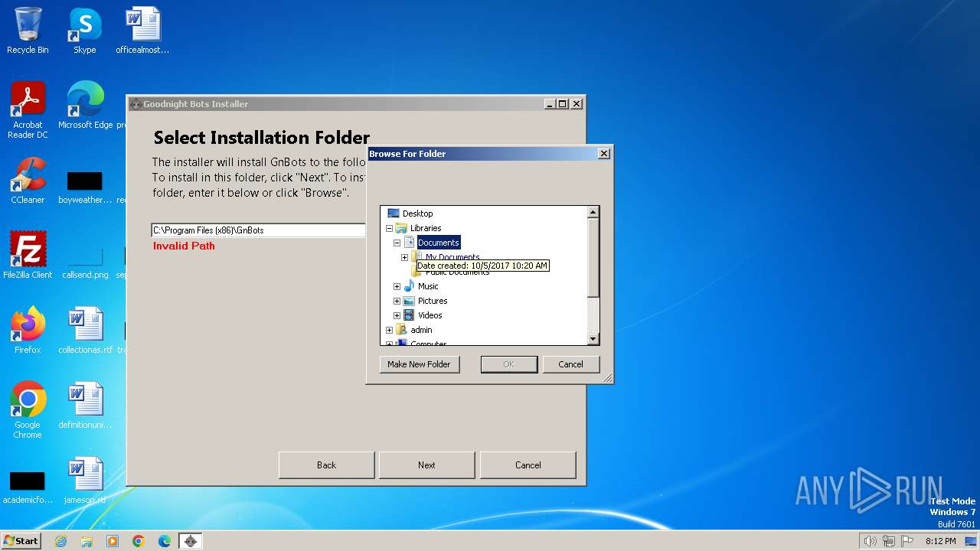The image size is (980, 551).
Task: Open FileZilla Client desktop shortcut
Action: [28, 256]
